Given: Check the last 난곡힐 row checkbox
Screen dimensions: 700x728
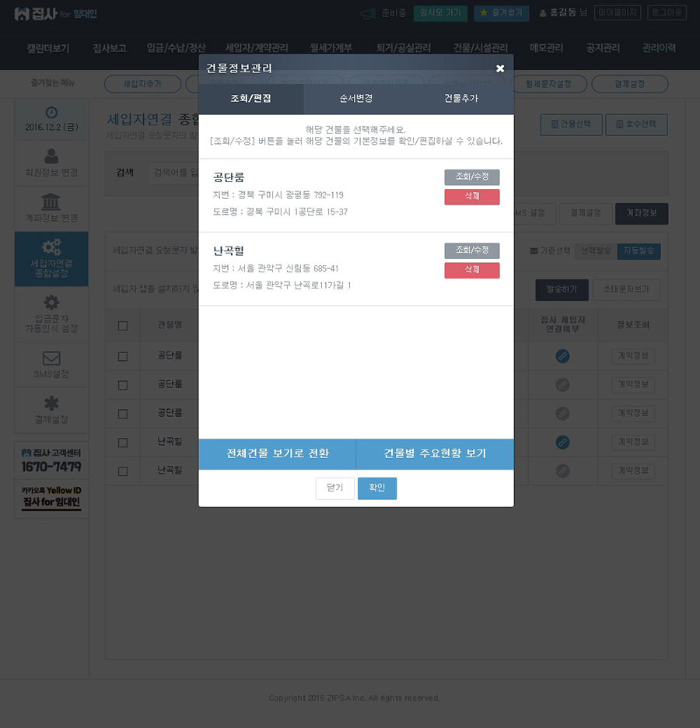Looking at the screenshot, I should pos(123,471).
